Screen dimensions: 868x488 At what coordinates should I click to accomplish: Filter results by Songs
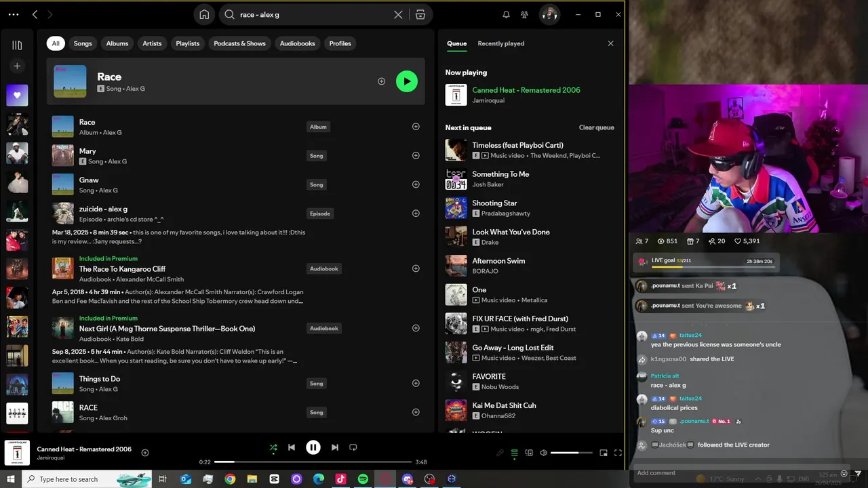coord(83,43)
